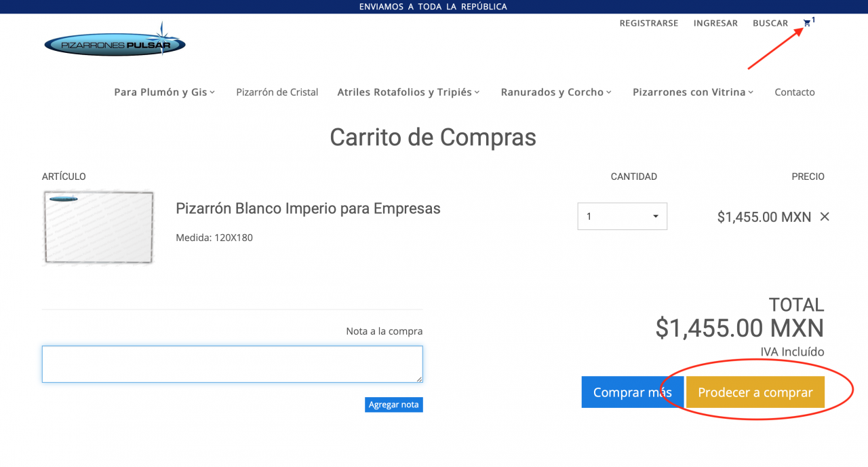Go to the Contacto page
This screenshot has height=467, width=868.
pos(794,92)
